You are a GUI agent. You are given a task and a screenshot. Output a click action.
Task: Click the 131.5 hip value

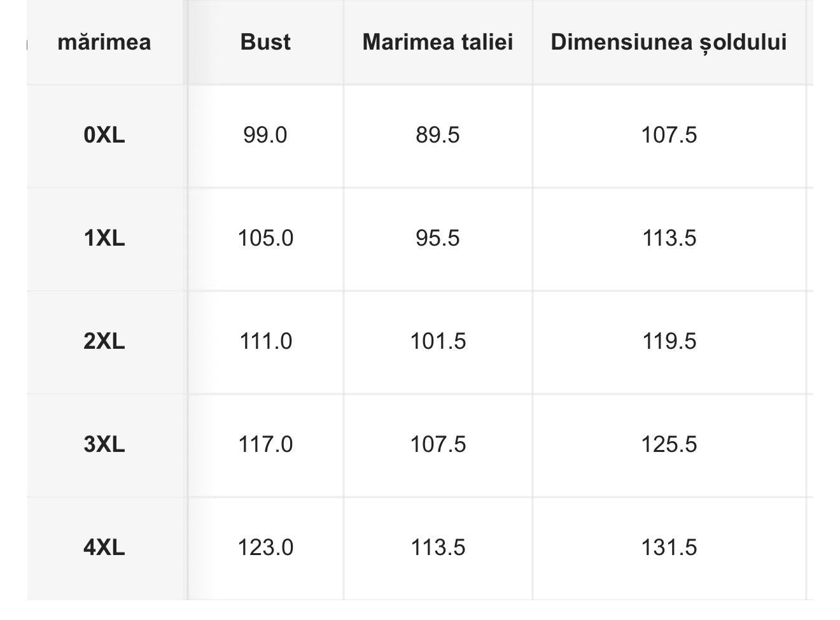point(669,547)
